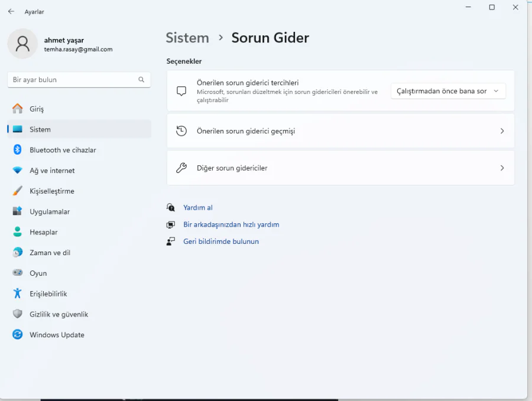This screenshot has height=401, width=532.
Task: Click the Oyun controller icon
Action: [18, 273]
